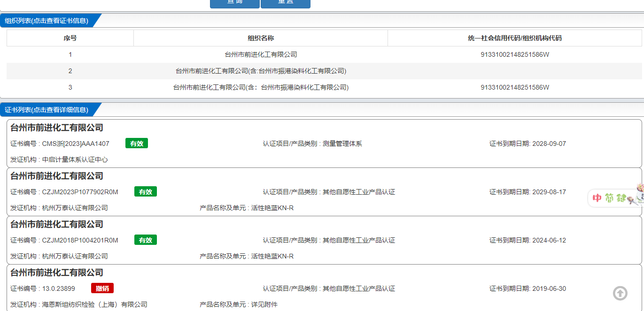Click the 有效 badge beside CMS浙[2023]AAA1407
This screenshot has width=644, height=311.
coord(137,144)
